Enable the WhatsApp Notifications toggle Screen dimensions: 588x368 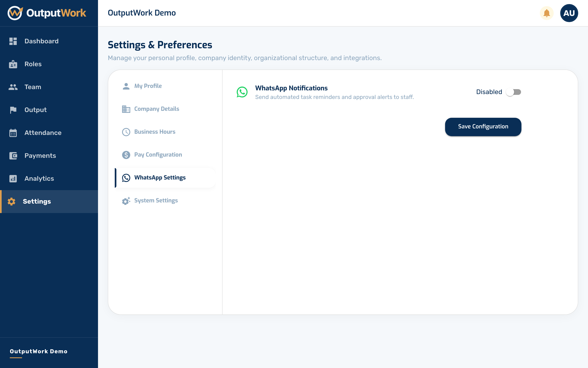click(x=513, y=92)
